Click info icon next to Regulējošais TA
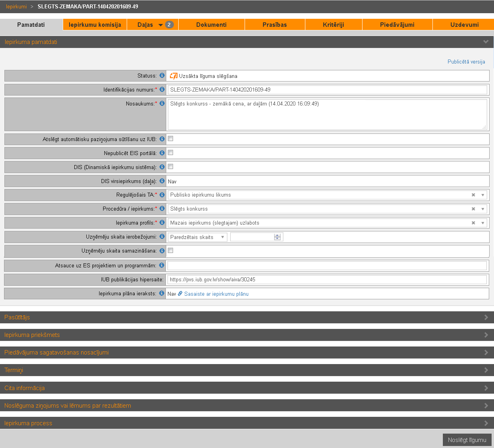494x448 pixels. coord(162,195)
